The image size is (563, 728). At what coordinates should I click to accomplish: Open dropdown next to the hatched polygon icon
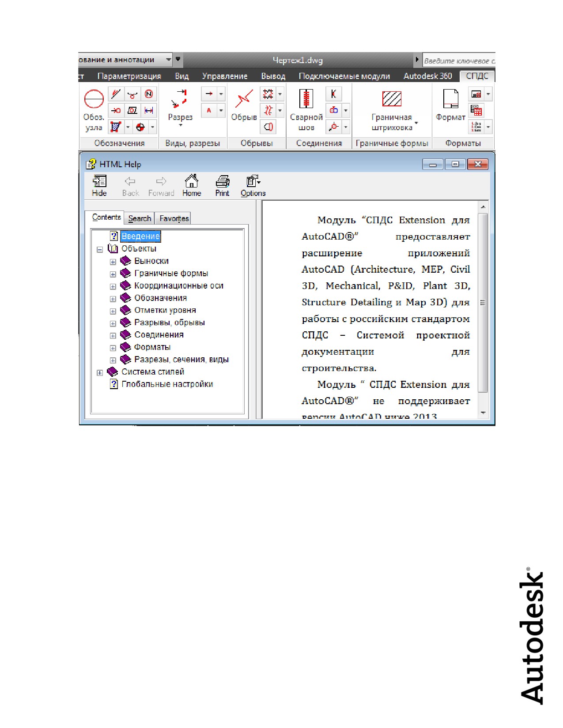(x=128, y=127)
